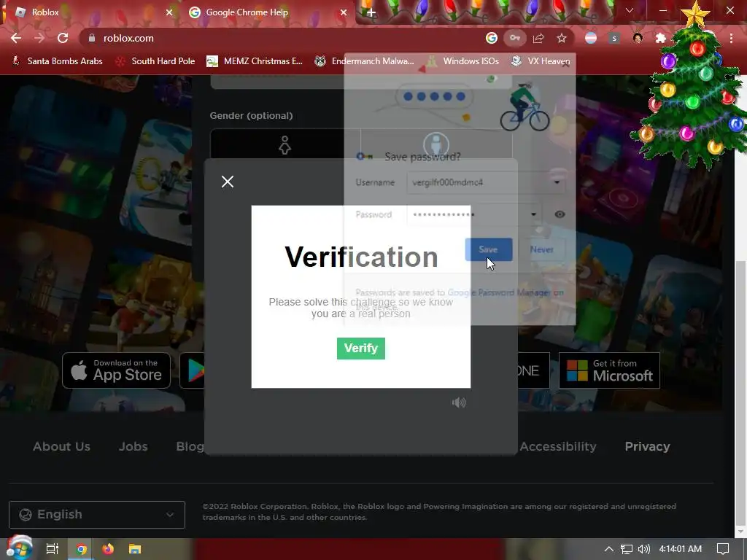Click the Google icon in address bar
The width and height of the screenshot is (747, 560).
(x=491, y=38)
